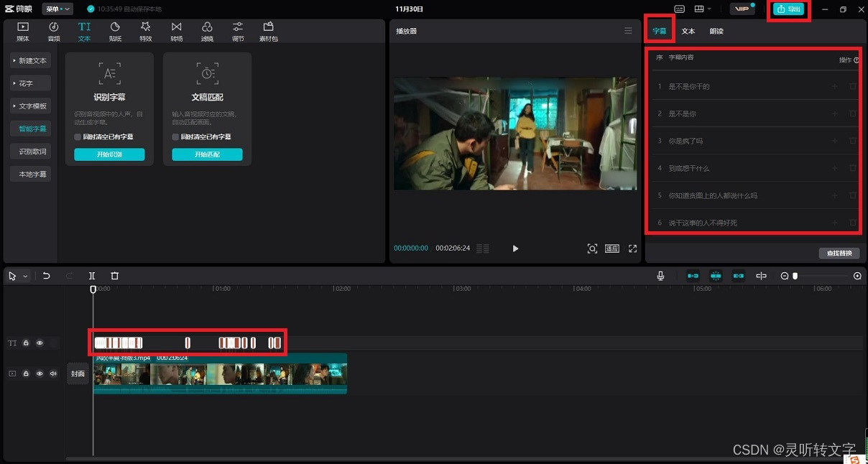Hide the text subtitle track with eye icon

40,343
